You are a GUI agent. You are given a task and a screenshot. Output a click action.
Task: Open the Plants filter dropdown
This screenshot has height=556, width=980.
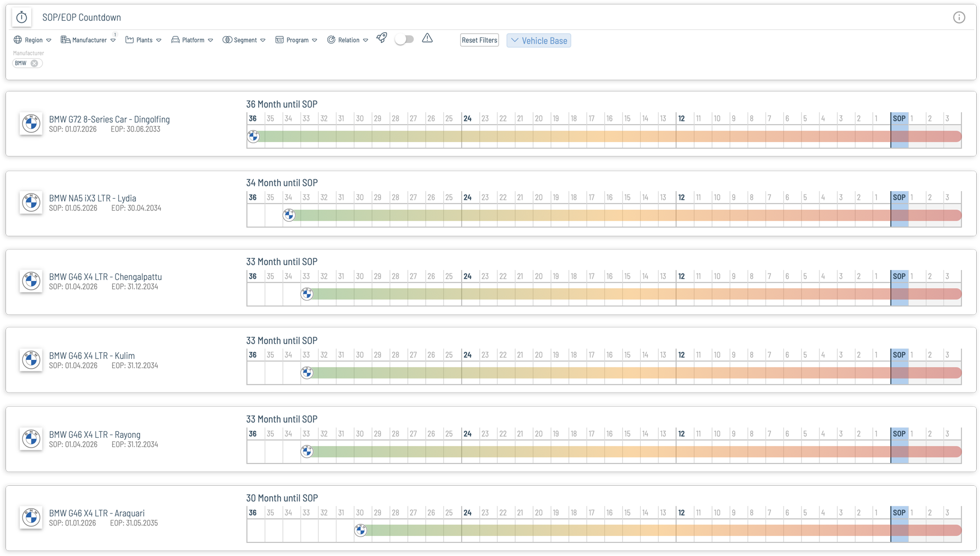pyautogui.click(x=143, y=40)
